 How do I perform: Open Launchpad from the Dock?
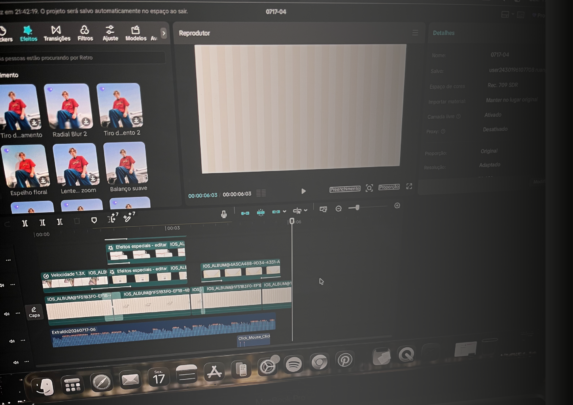click(x=72, y=385)
